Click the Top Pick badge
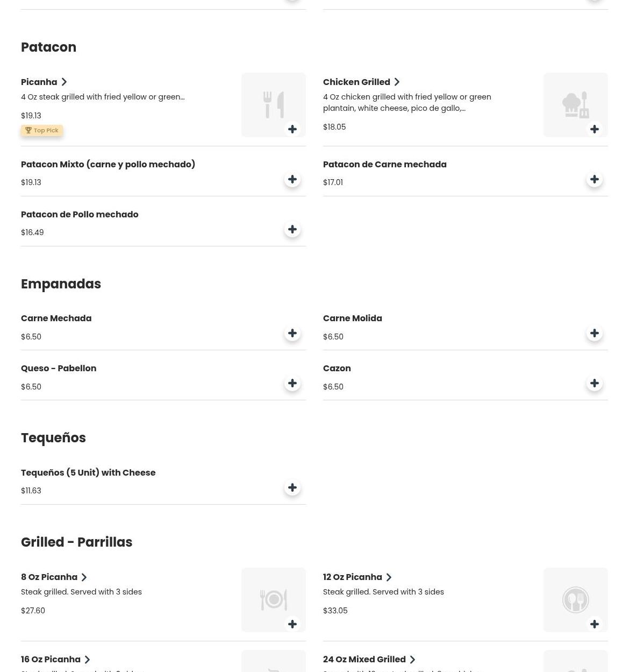The image size is (629, 672). point(42,130)
